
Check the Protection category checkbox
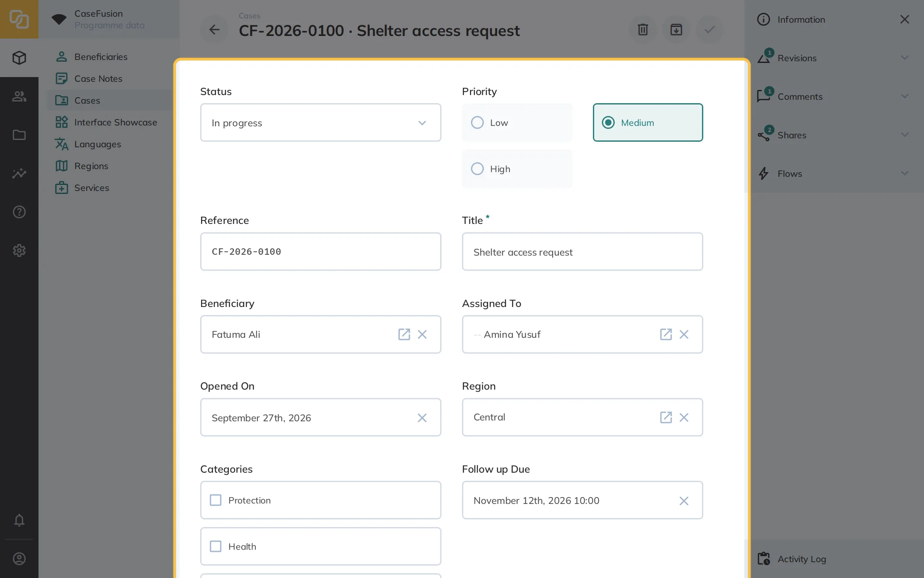[x=320, y=500]
